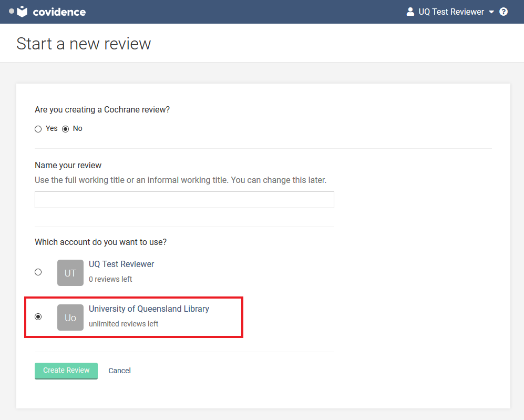Click the review name input field
Viewport: 524px width, 420px height.
184,200
